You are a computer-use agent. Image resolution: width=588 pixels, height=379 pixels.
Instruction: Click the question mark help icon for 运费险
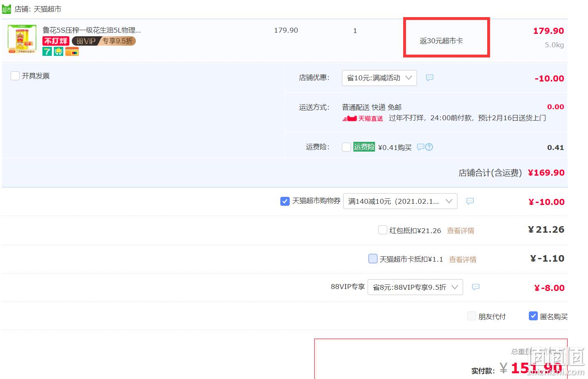(x=429, y=147)
